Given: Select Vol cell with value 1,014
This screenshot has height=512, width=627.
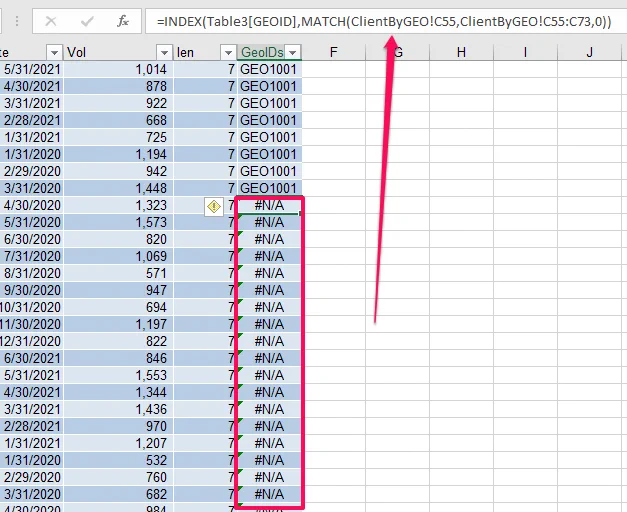Looking at the screenshot, I should [118, 70].
